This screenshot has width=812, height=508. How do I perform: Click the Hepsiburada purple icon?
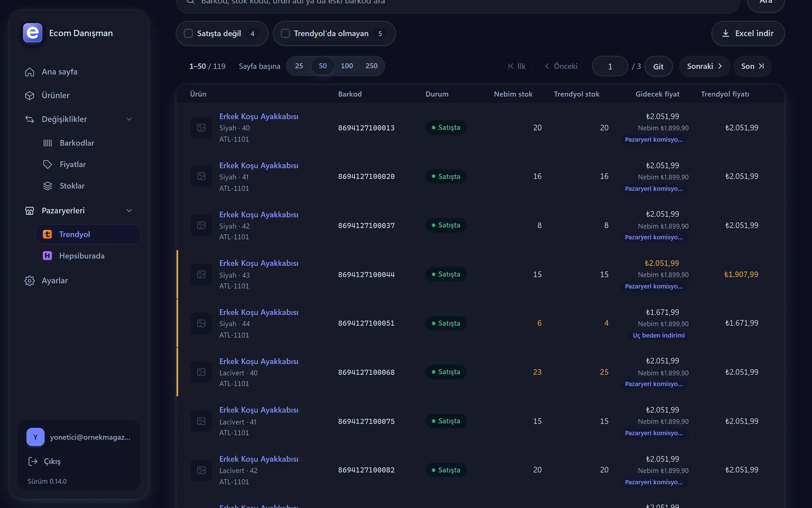(x=47, y=256)
